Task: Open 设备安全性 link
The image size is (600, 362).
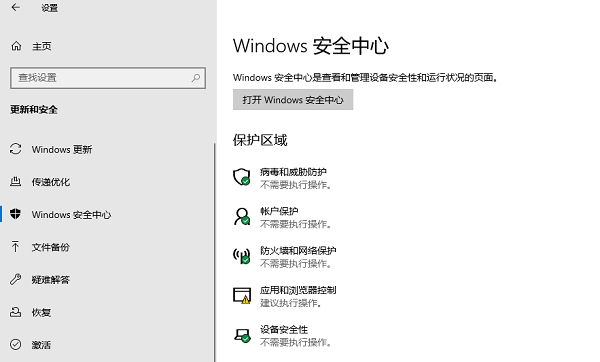Action: [x=284, y=329]
